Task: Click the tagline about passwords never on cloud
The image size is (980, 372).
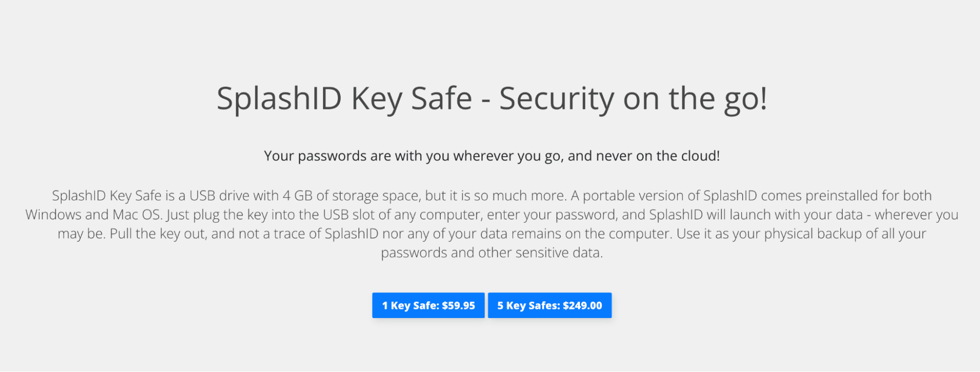Action: click(492, 156)
